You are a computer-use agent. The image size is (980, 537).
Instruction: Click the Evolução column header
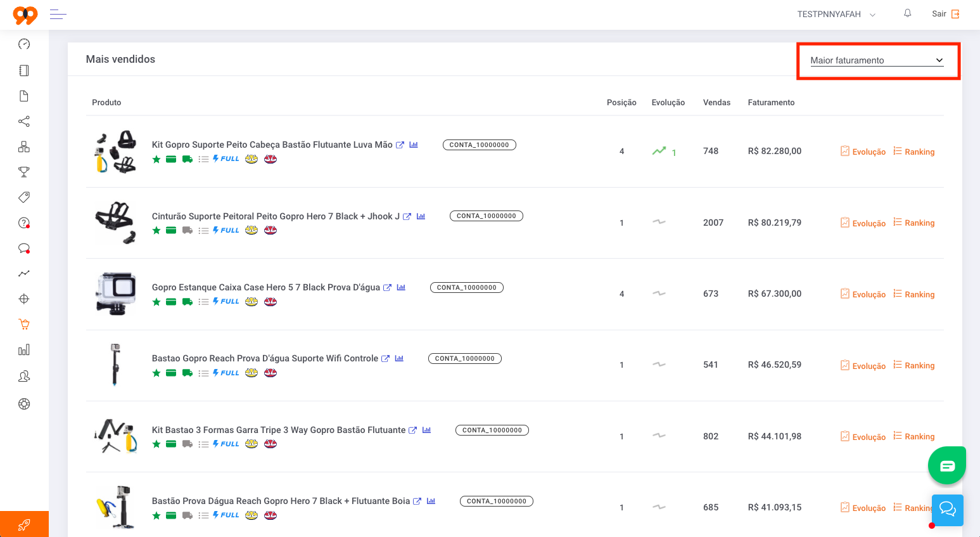click(x=668, y=102)
